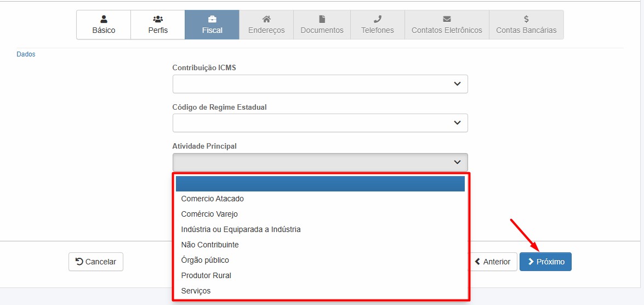Collapse the Atividade Principal dropdown
This screenshot has height=305, width=644.
(x=320, y=162)
